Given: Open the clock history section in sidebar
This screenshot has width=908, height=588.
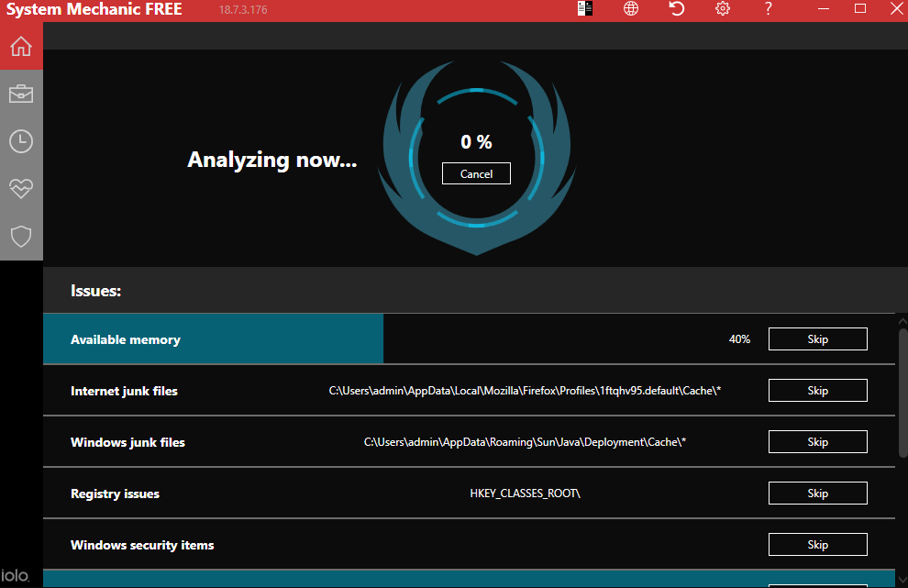Looking at the screenshot, I should point(21,141).
